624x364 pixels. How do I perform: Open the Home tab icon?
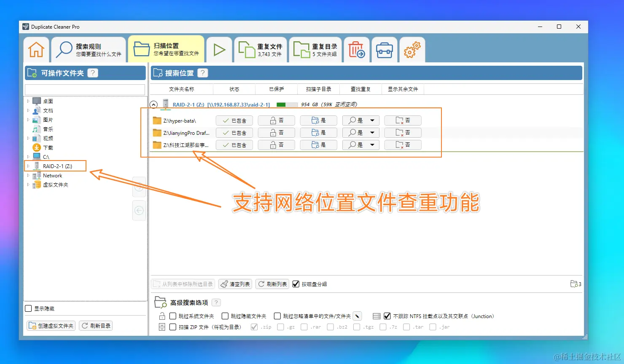[36, 50]
